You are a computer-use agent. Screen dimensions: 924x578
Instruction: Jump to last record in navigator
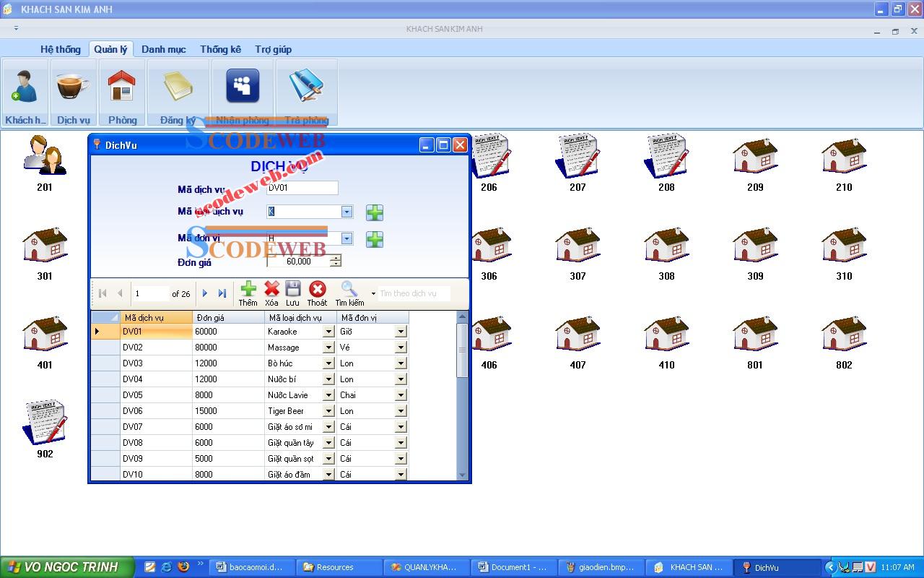tap(222, 293)
